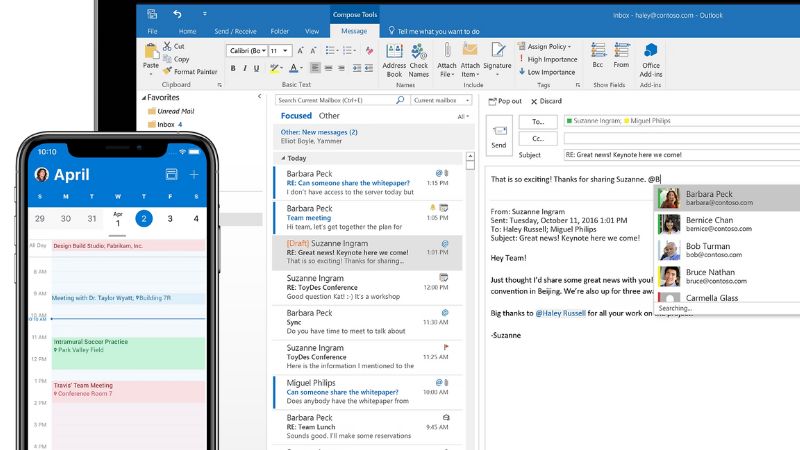The width and height of the screenshot is (800, 450).
Task: Toggle the bullet list button
Action: point(332,51)
